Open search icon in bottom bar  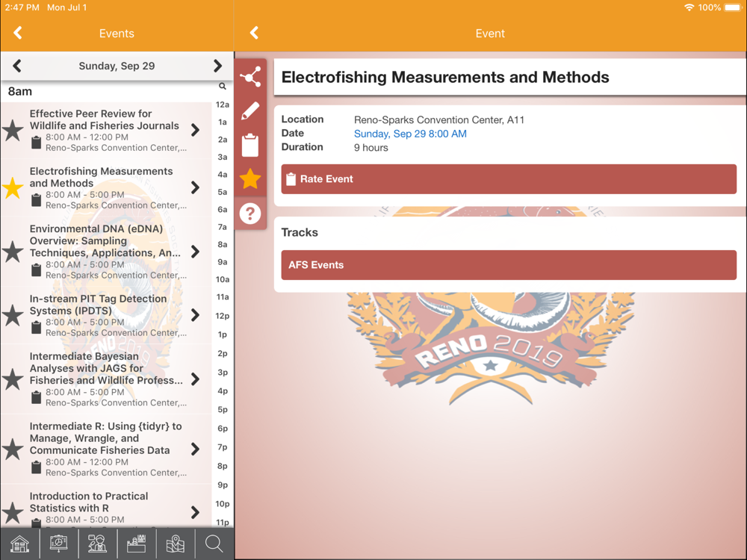[x=214, y=544]
